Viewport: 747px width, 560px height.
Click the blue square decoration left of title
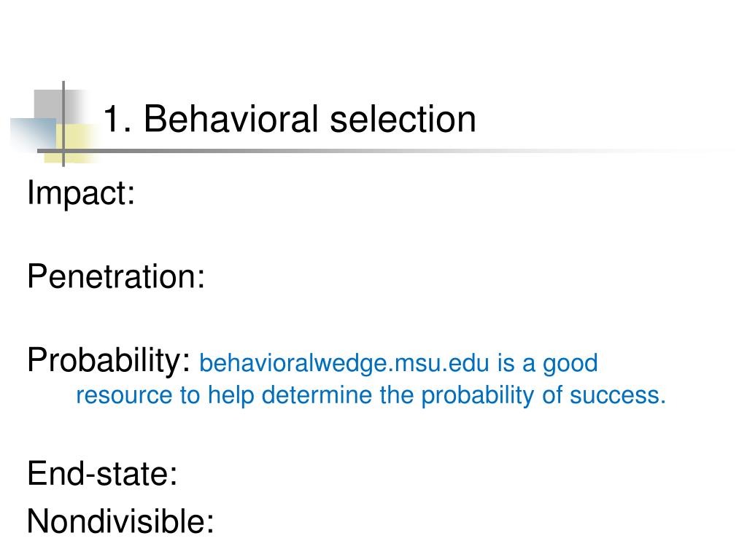34,134
